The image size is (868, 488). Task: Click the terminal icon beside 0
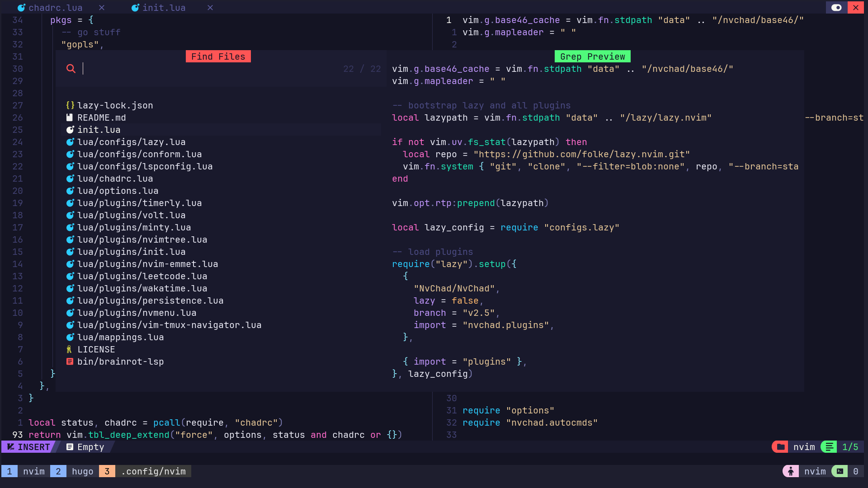point(840,471)
